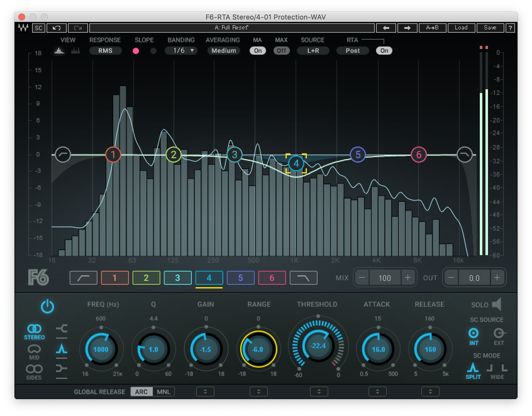Redo the last change
The width and height of the screenshot is (532, 416).
[78, 28]
